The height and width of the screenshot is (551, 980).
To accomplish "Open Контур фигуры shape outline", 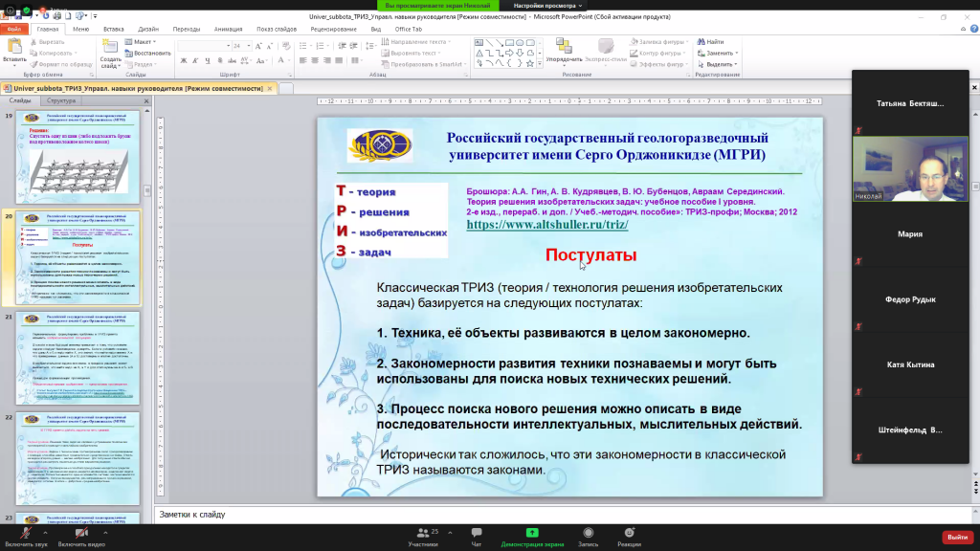I will point(657,54).
